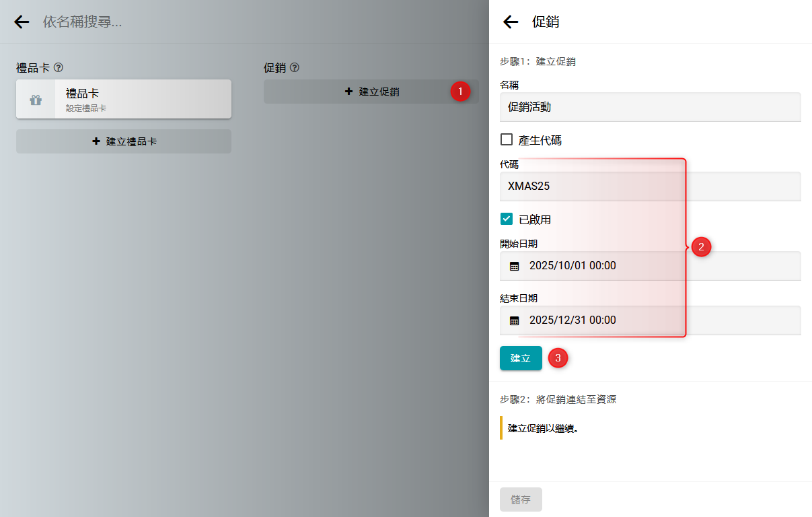Click the back arrow beside the search field
This screenshot has width=812, height=517.
[x=22, y=22]
